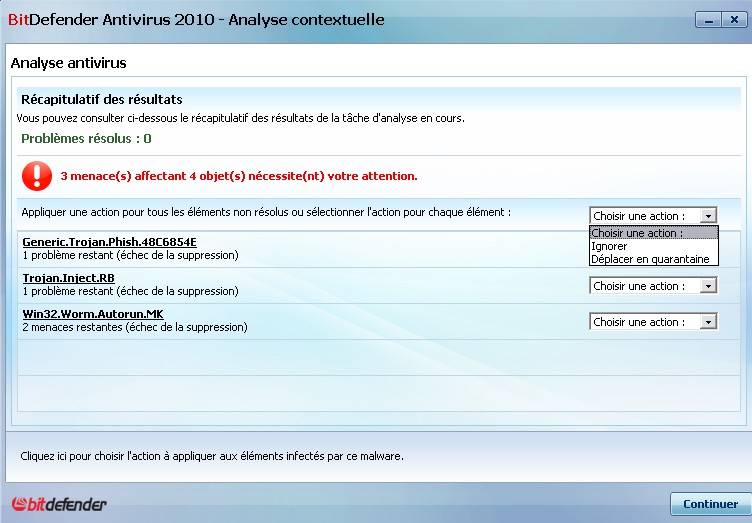Open the global 'Choisir une action' dropdown
Viewport: 752px width, 523px height.
click(x=653, y=216)
